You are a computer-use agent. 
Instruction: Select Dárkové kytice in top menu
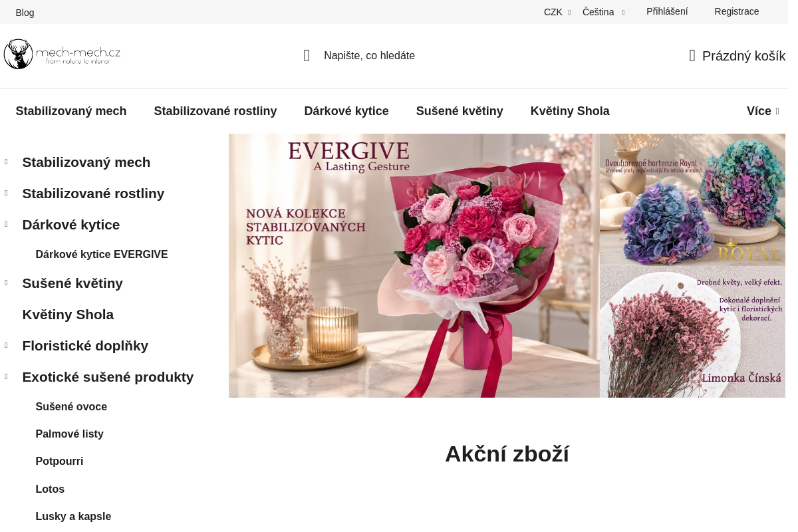(346, 111)
